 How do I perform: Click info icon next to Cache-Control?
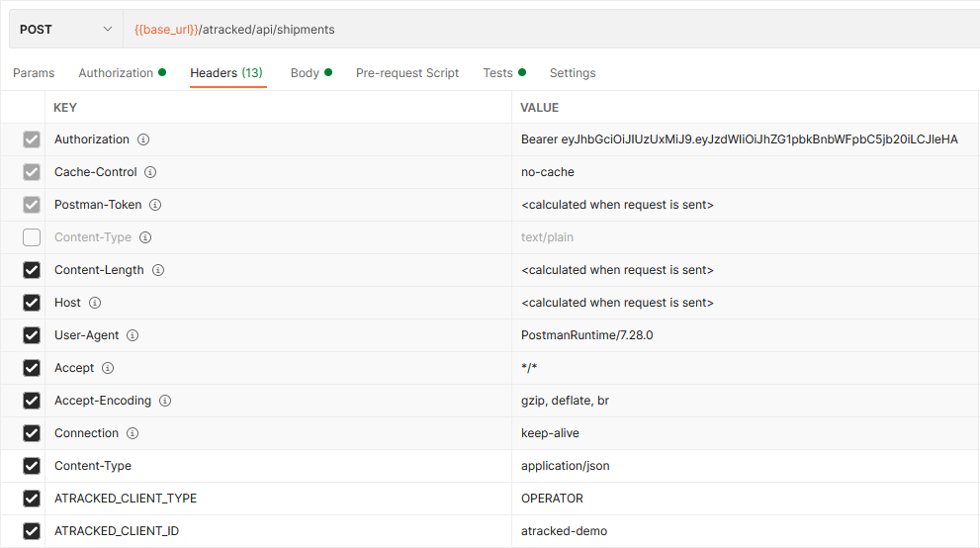tap(150, 172)
